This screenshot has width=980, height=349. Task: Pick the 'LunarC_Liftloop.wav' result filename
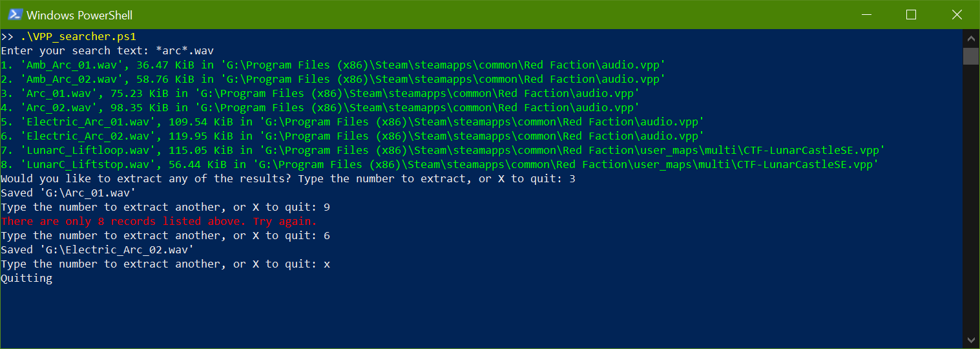click(87, 150)
